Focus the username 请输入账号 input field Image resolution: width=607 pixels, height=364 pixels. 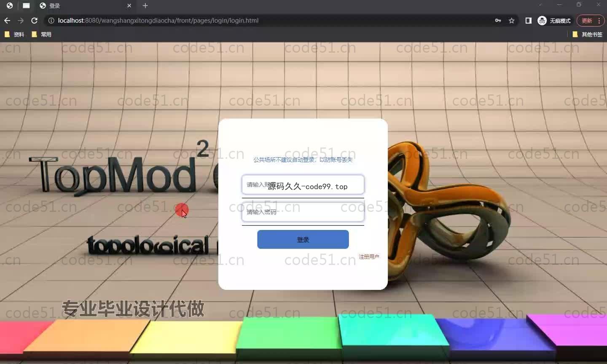click(303, 185)
